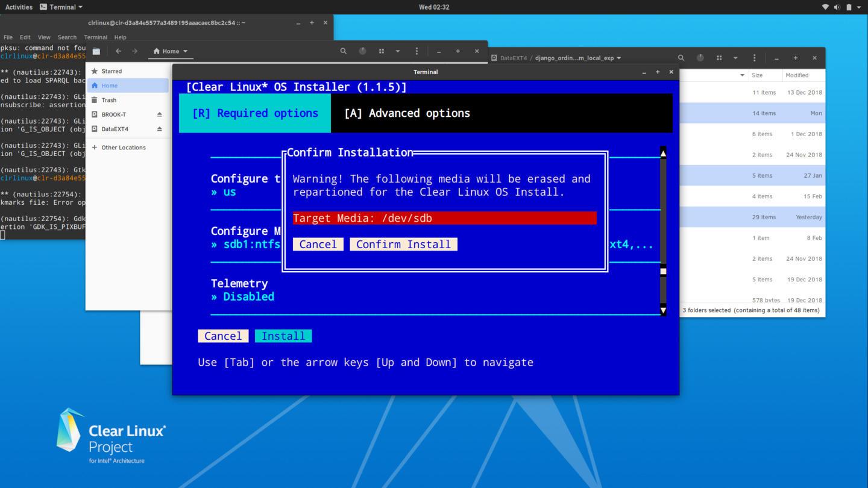The image size is (868, 488).
Task: Click the installer scrollbar up arrow
Action: (663, 153)
